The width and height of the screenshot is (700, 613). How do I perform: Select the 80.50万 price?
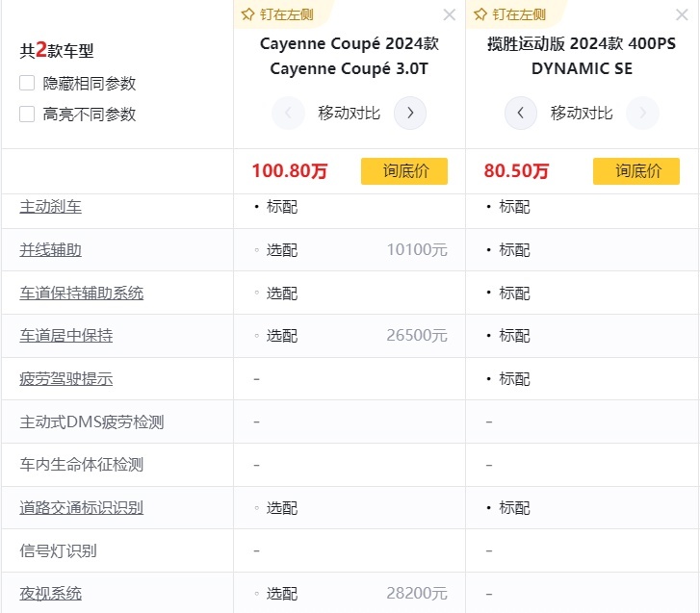516,171
